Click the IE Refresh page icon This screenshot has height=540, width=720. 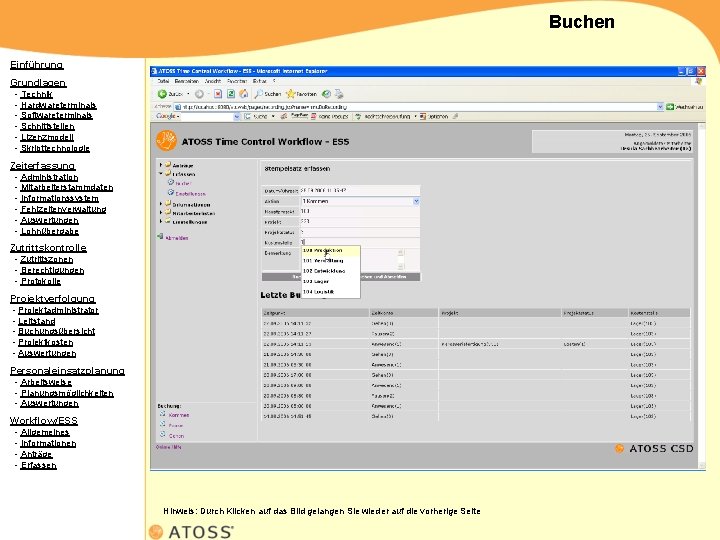231,94
